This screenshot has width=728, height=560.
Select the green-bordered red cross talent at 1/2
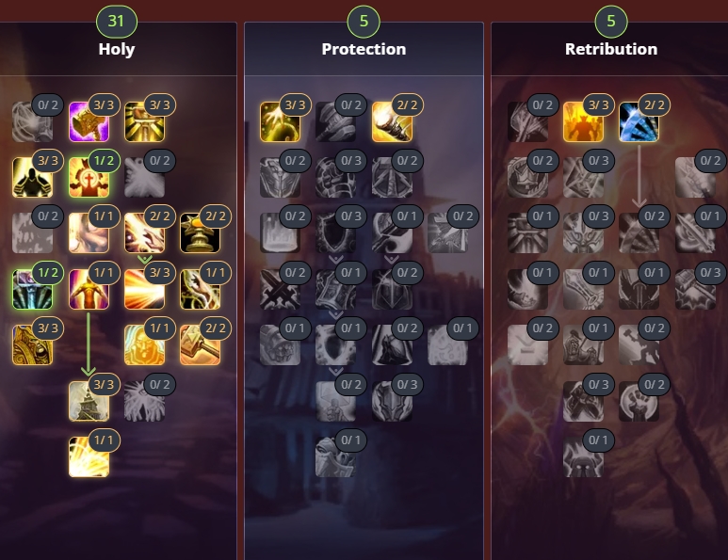click(89, 177)
